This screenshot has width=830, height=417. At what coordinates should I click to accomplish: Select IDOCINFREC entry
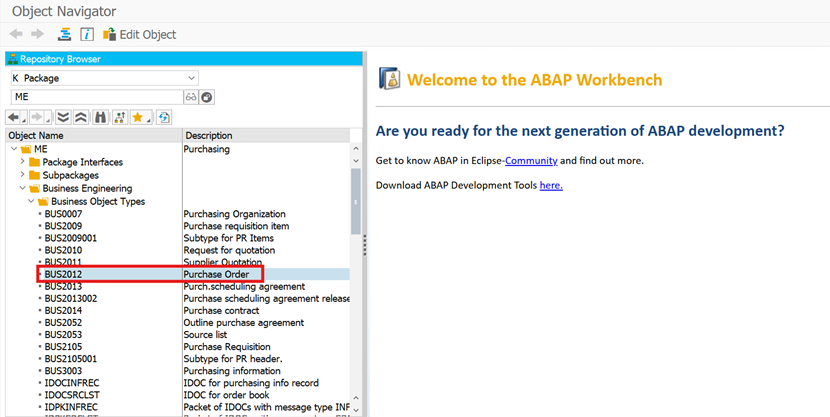tap(71, 383)
